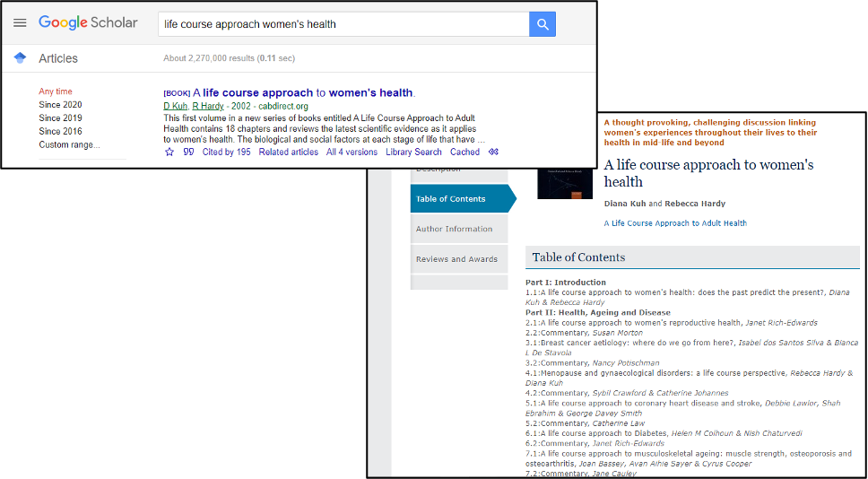Click the book title heading on publisher page
This screenshot has width=868, height=479.
tap(708, 173)
